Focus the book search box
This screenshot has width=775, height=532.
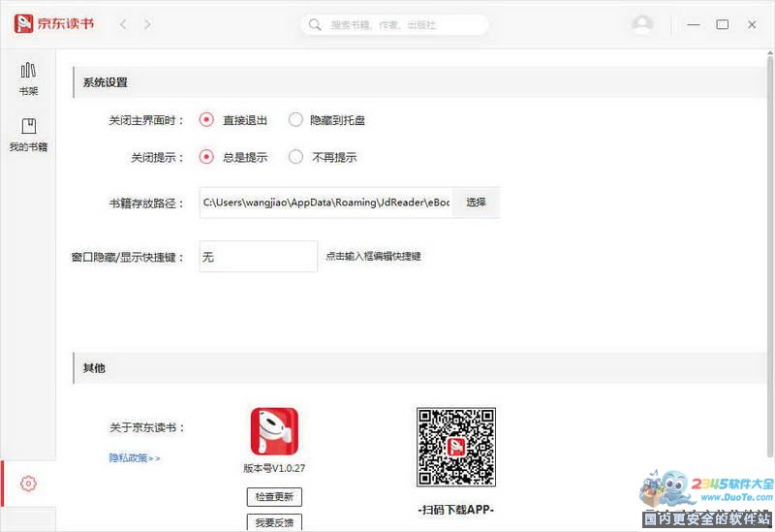click(x=394, y=25)
